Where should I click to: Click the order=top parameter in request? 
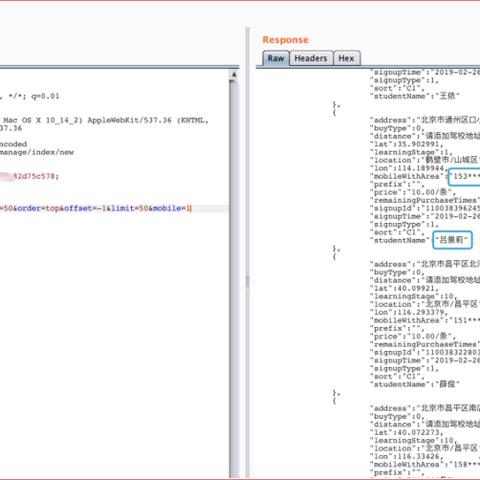(38, 208)
